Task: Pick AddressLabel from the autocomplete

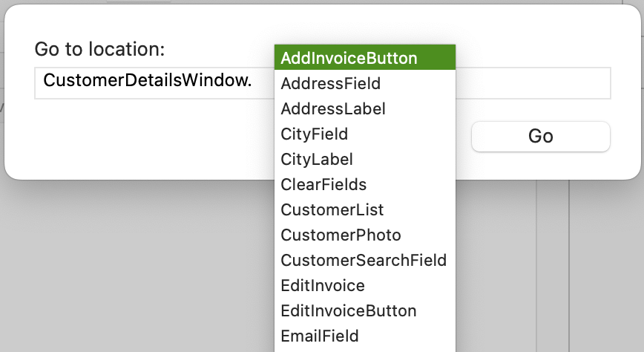Action: [365, 109]
